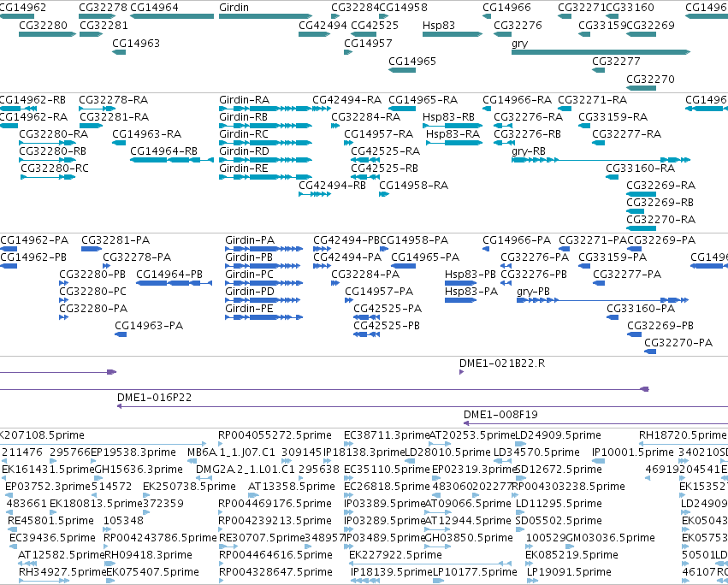Click CG42525 gene feature
The width and height of the screenshot is (728, 585).
click(364, 34)
